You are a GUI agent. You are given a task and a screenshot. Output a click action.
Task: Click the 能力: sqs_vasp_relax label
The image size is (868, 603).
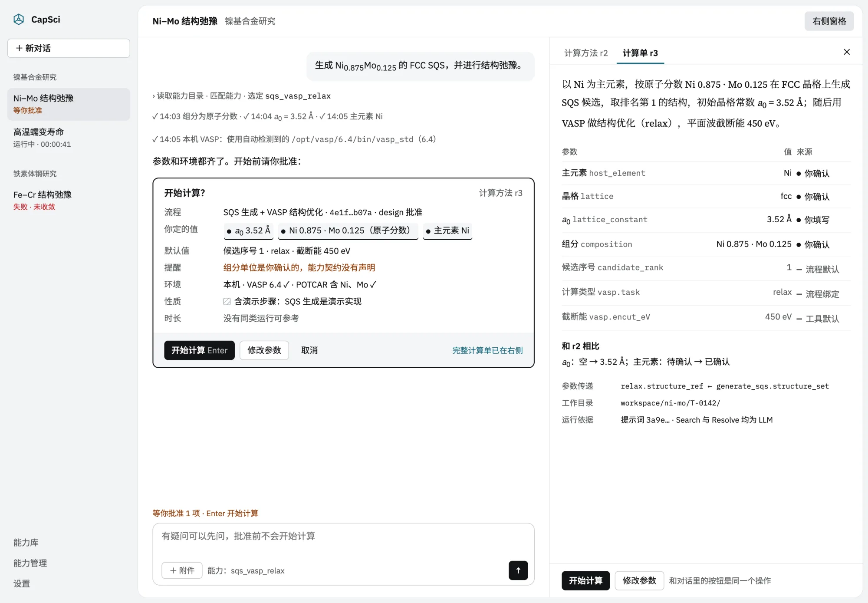coord(246,570)
